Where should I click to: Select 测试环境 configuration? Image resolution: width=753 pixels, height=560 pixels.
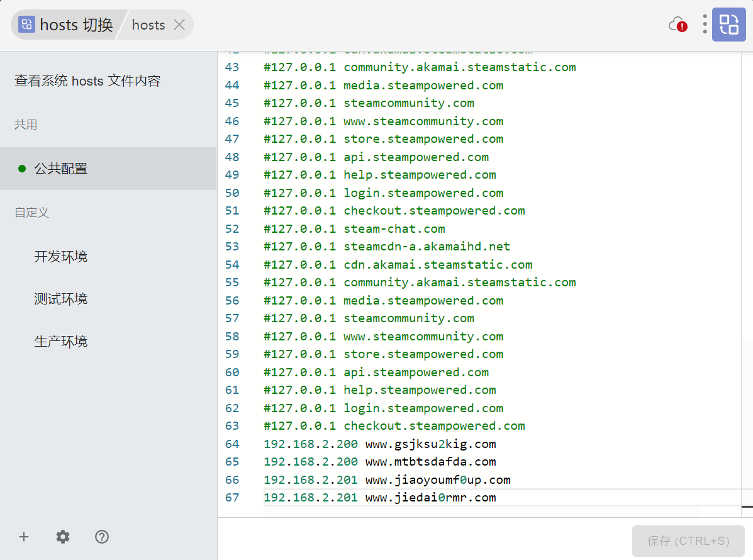[61, 299]
